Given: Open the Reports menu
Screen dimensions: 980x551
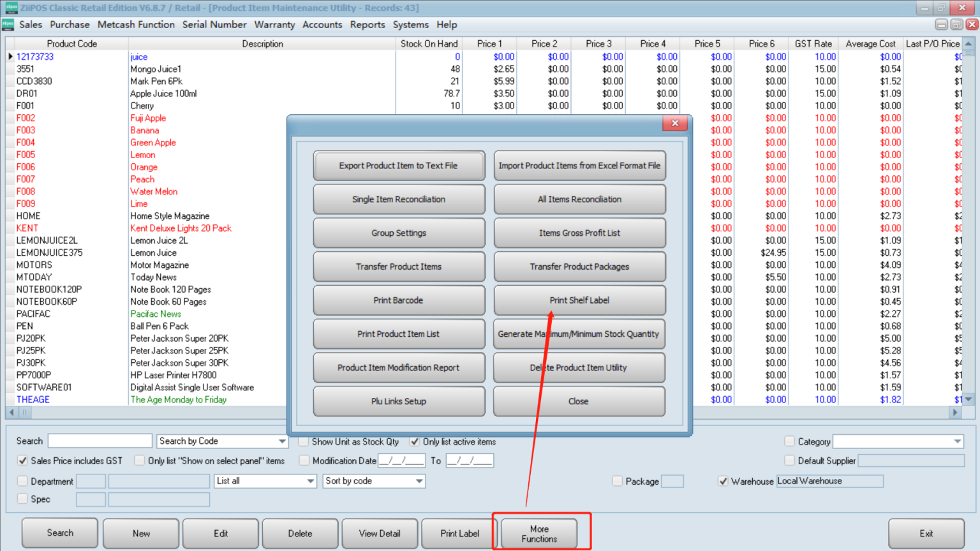Looking at the screenshot, I should [x=367, y=25].
